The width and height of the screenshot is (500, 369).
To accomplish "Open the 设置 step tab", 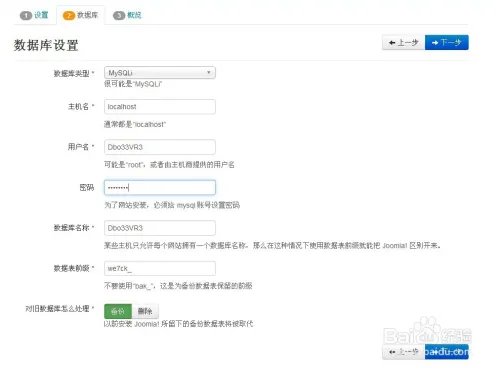I will (34, 15).
